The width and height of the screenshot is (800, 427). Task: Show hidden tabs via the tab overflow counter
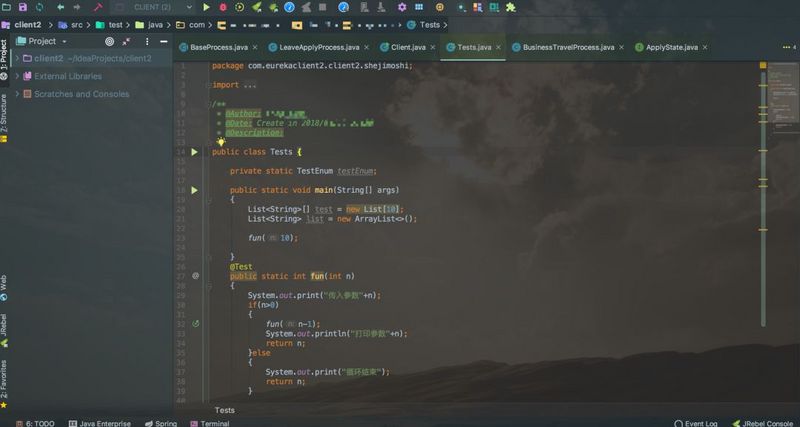(x=789, y=47)
